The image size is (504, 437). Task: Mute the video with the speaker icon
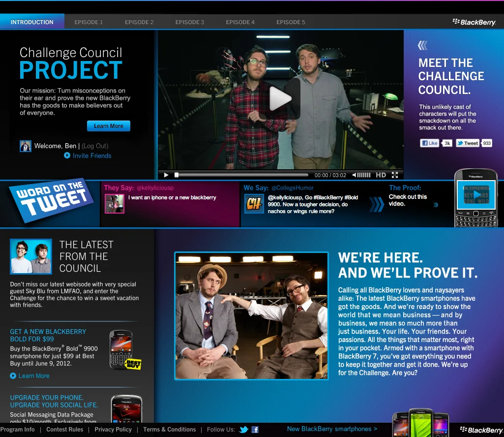click(x=354, y=175)
